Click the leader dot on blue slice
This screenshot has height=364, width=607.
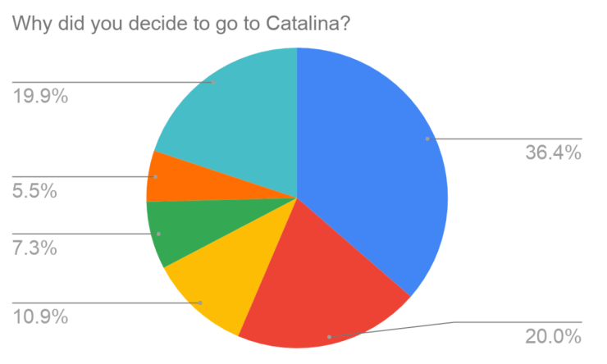tap(427, 139)
